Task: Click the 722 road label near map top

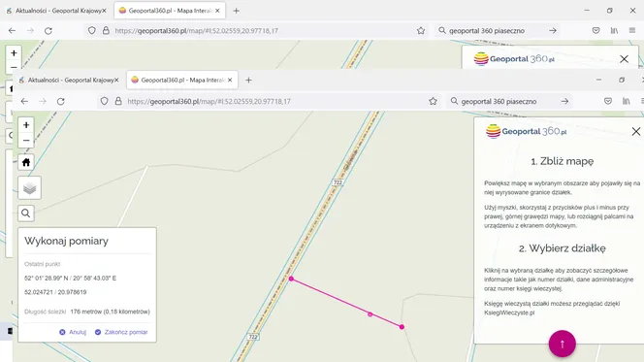Action: [338, 182]
